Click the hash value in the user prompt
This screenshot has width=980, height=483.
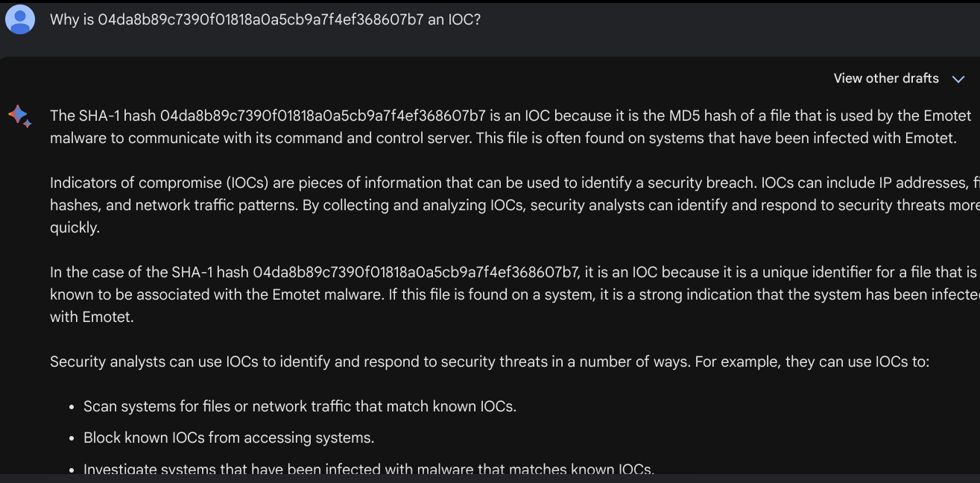[x=260, y=19]
